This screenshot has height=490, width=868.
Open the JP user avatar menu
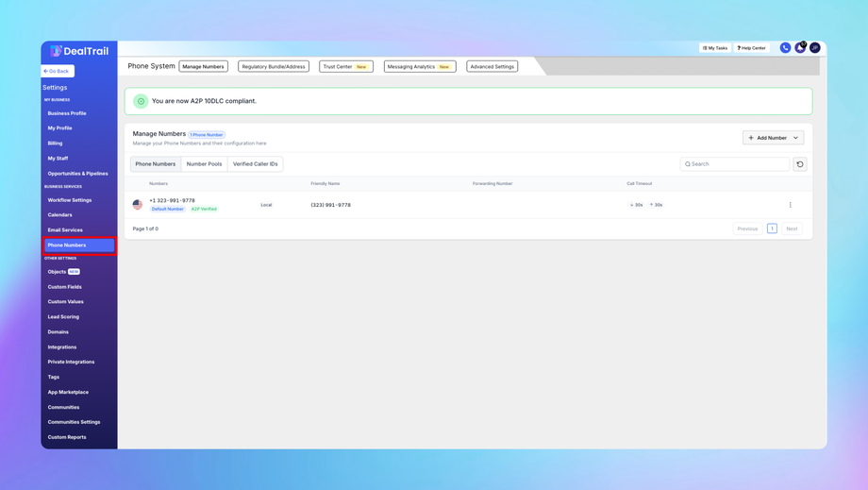(814, 48)
